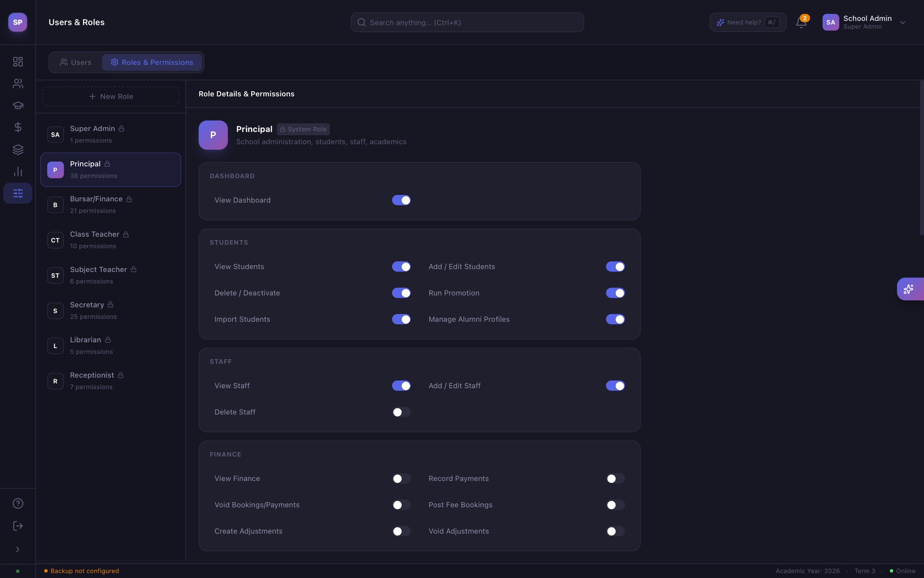
Task: Select the Roles & Permissions tab
Action: [x=152, y=62]
